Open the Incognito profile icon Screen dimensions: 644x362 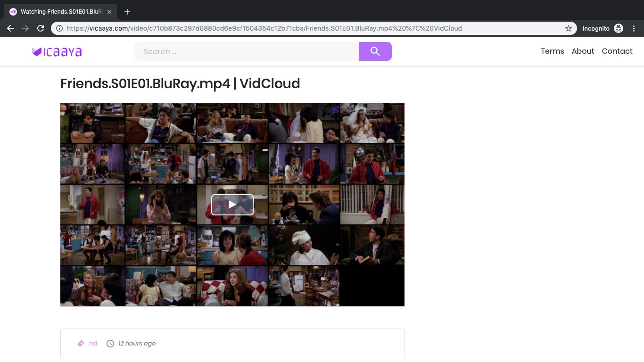(619, 28)
